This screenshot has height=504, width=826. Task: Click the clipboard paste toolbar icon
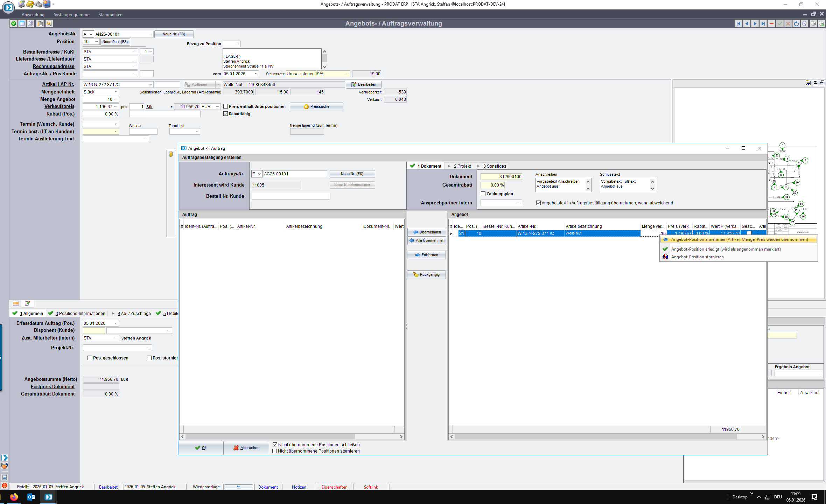(40, 23)
